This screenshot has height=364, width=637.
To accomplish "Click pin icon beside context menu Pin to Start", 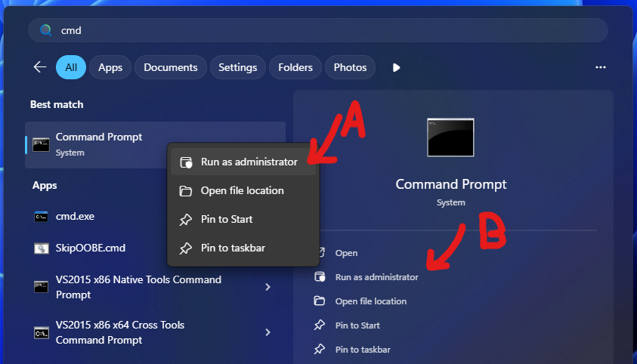I will (186, 220).
